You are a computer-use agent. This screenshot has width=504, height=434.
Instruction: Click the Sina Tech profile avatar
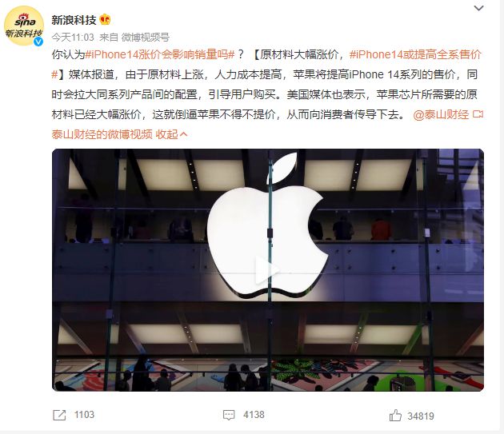[24, 26]
